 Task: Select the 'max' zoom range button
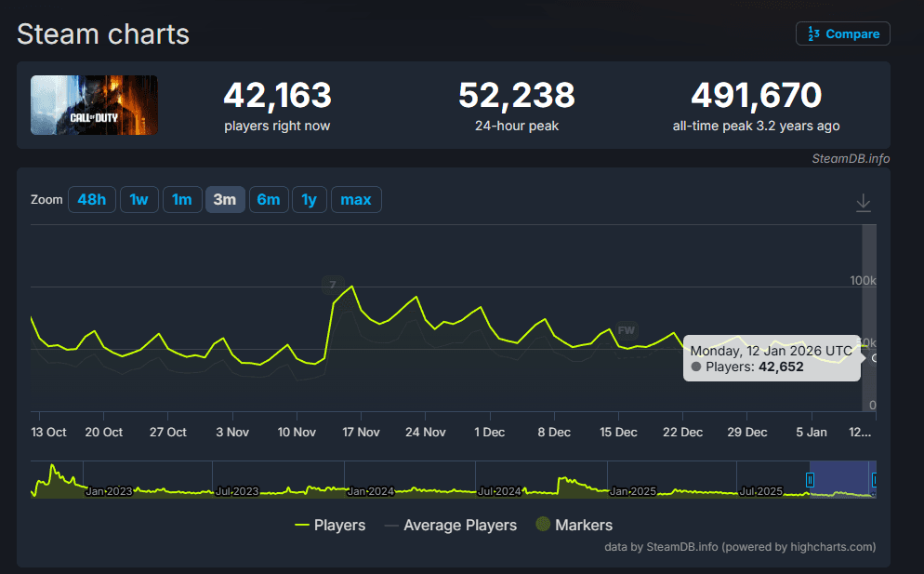coord(356,199)
